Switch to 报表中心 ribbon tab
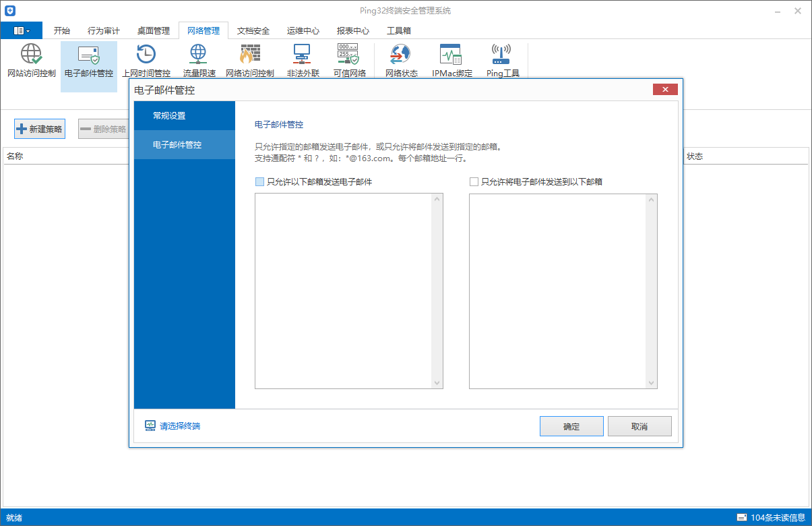Viewport: 812px width, 526px height. tap(353, 31)
